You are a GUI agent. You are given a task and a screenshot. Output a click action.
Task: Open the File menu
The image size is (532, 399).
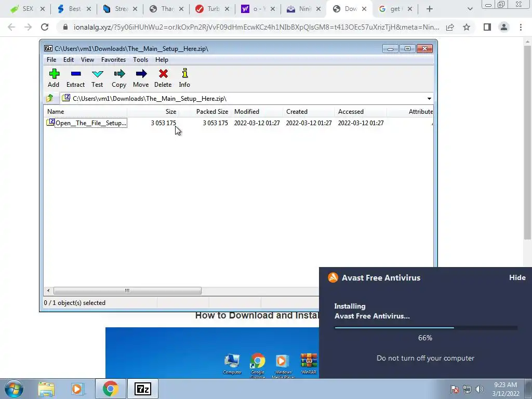[x=51, y=60]
